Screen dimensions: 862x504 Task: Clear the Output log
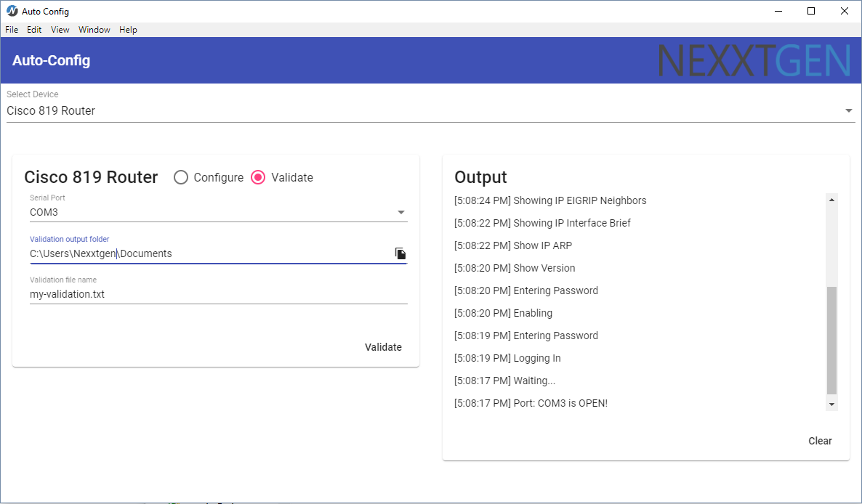pos(820,441)
